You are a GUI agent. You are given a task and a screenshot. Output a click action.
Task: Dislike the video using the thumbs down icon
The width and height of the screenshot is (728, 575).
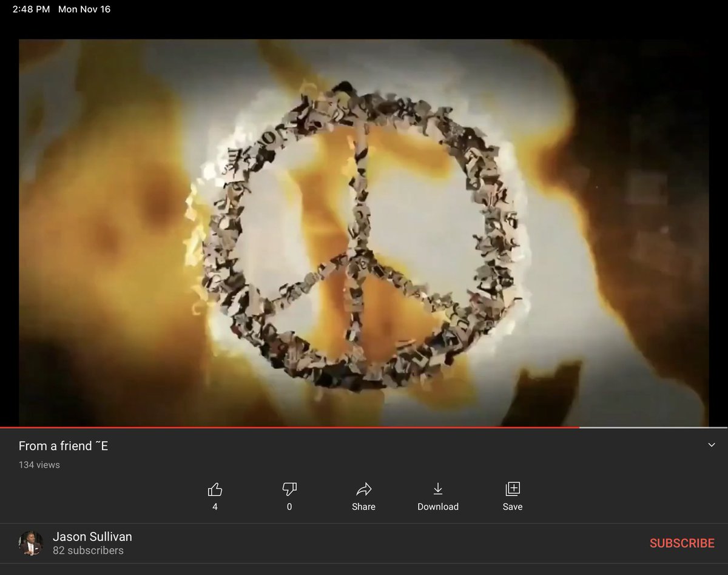point(289,488)
